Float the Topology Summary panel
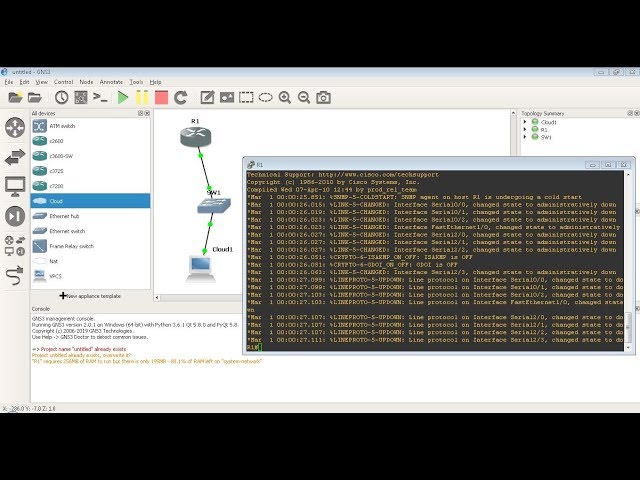This screenshot has height=480, width=640. click(630, 113)
